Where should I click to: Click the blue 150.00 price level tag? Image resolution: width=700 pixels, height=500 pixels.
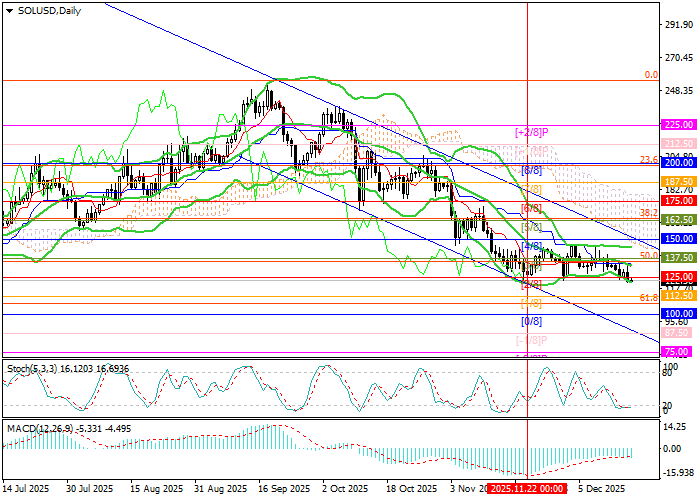679,239
